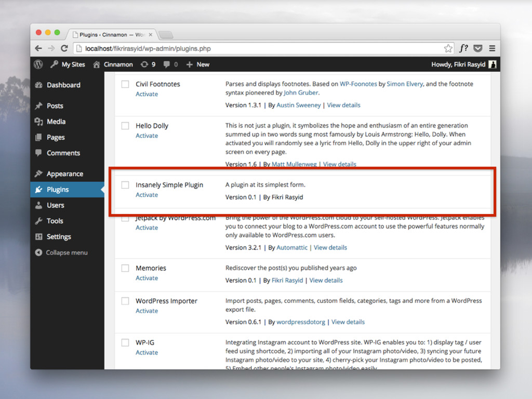Open My Sites key icon menu

point(54,64)
